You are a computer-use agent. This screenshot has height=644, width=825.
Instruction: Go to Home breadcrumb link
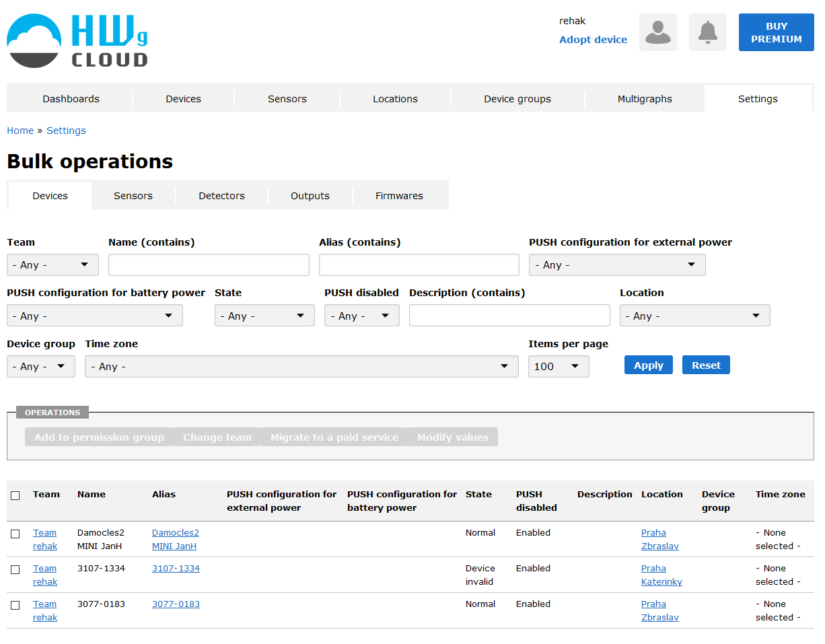click(x=20, y=131)
